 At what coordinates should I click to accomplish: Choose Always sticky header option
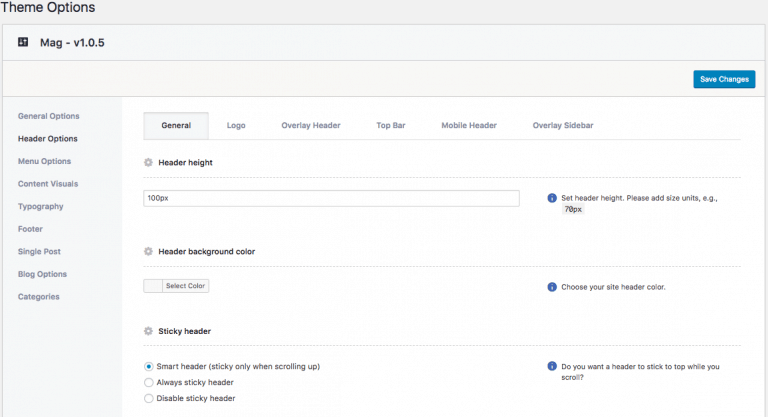(149, 382)
